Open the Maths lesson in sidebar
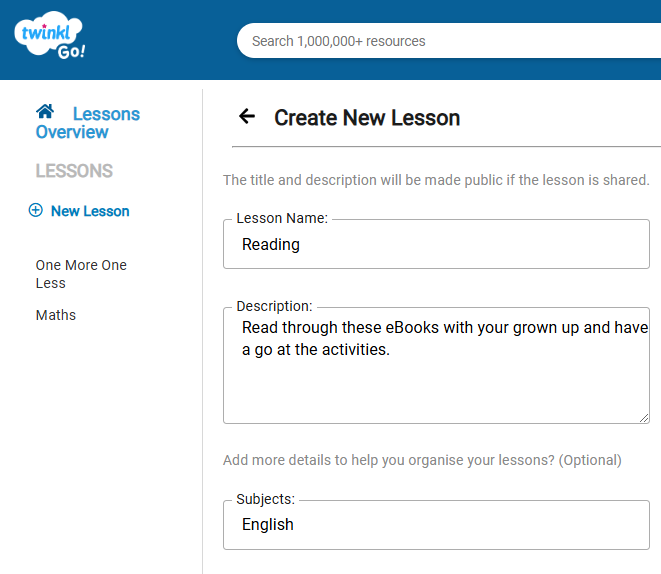Screen dimensions: 661x574 [x=56, y=315]
